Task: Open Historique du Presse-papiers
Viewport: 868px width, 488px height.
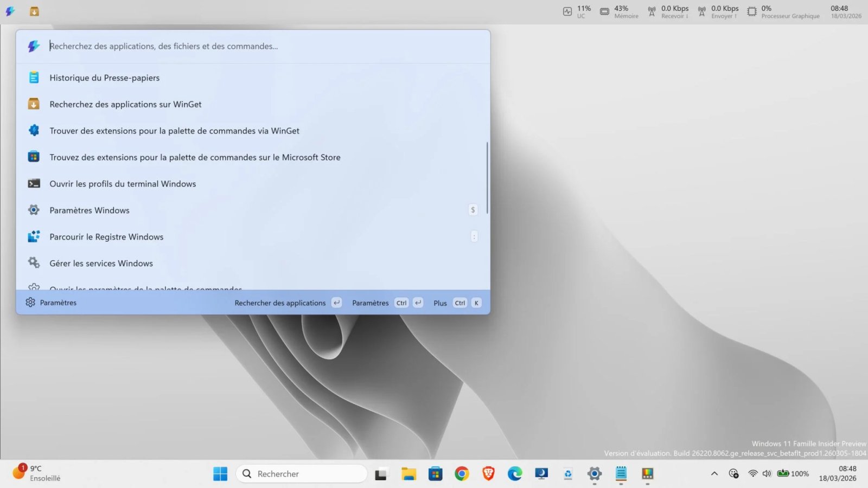Action: click(104, 78)
